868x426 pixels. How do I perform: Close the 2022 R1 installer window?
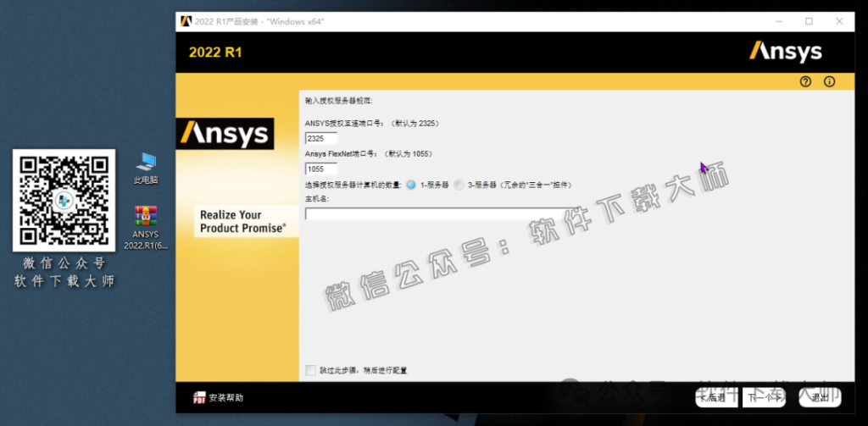[839, 21]
